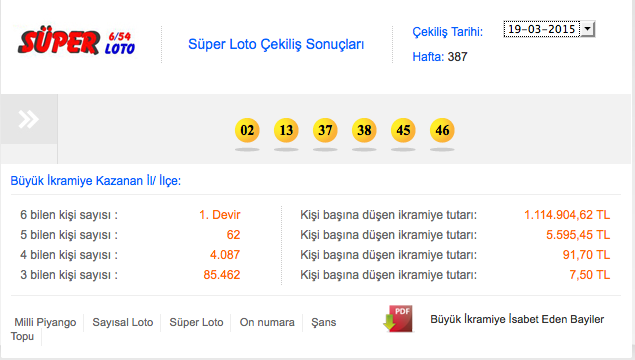635x360 pixels.
Task: Click the Süper Loto 6/54 logo
Action: pyautogui.click(x=77, y=43)
